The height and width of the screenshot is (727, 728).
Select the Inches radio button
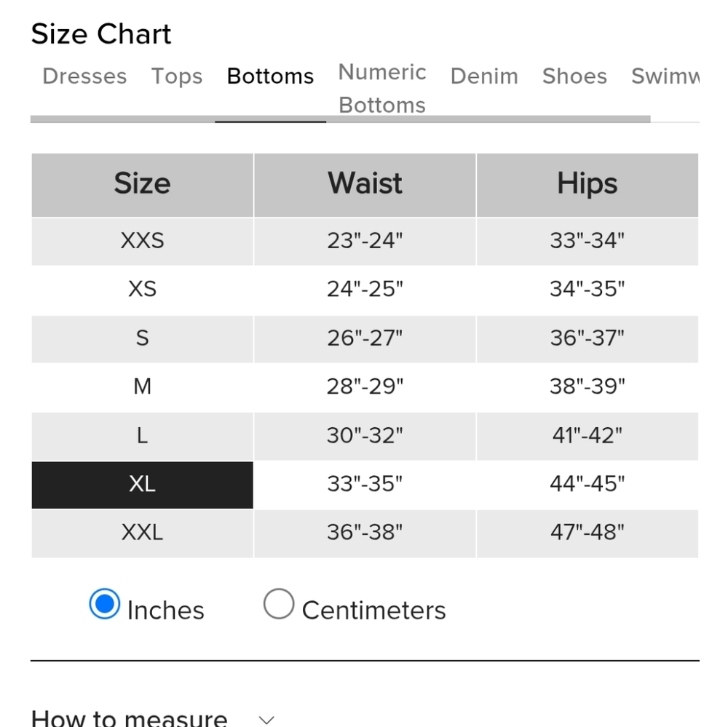pos(104,603)
